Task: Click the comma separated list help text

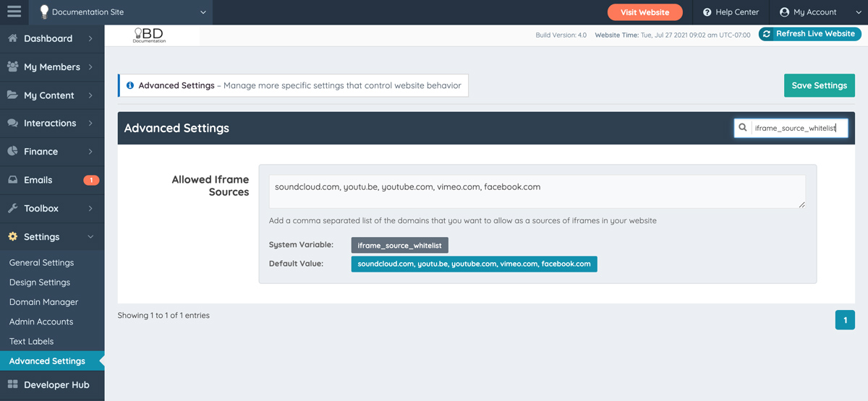Action: tap(462, 220)
